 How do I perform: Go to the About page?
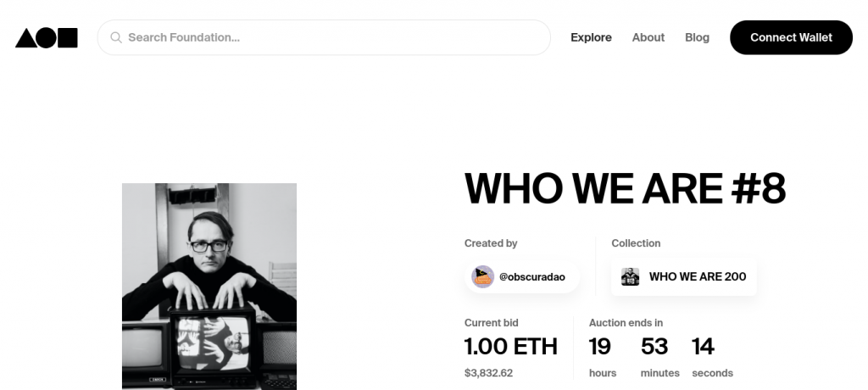[648, 37]
